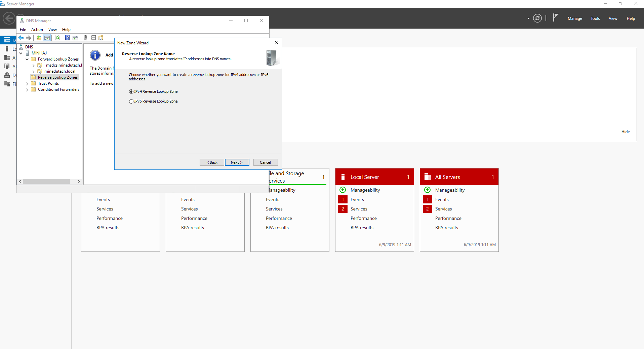The image size is (644, 349).
Task: Open the notifications flag in Server Manager
Action: point(555,18)
